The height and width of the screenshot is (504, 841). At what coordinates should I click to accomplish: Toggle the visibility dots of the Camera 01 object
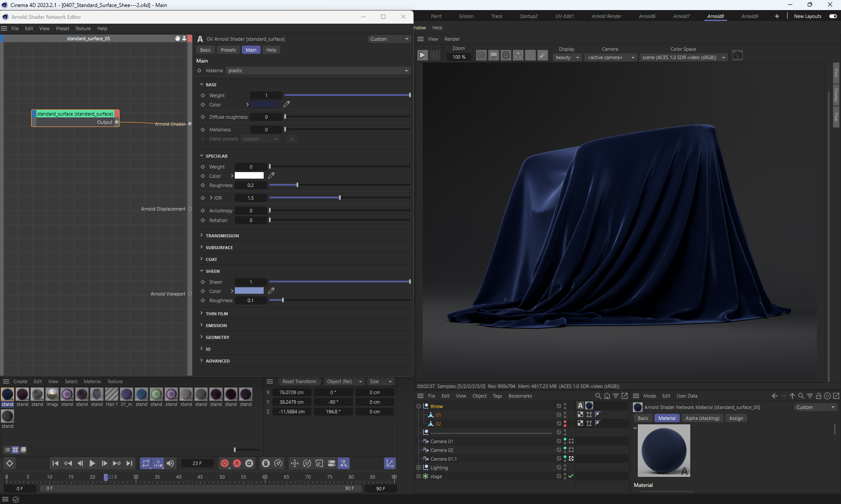click(x=565, y=441)
